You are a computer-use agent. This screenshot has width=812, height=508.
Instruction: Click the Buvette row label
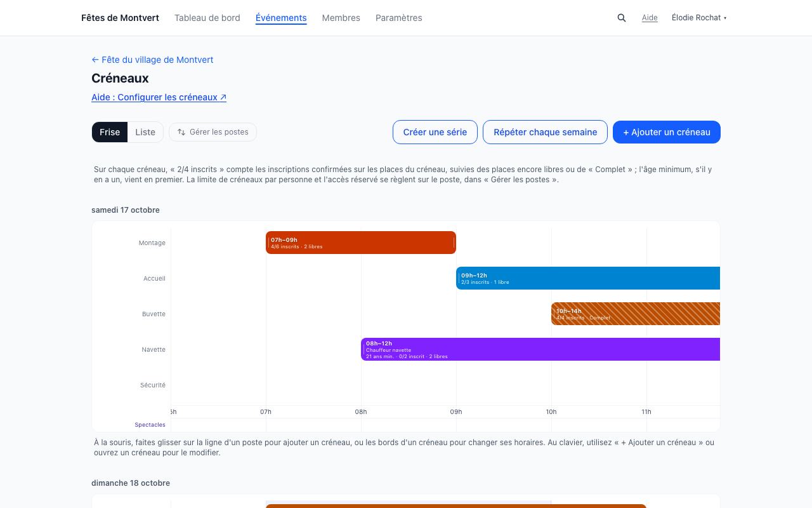pos(154,314)
